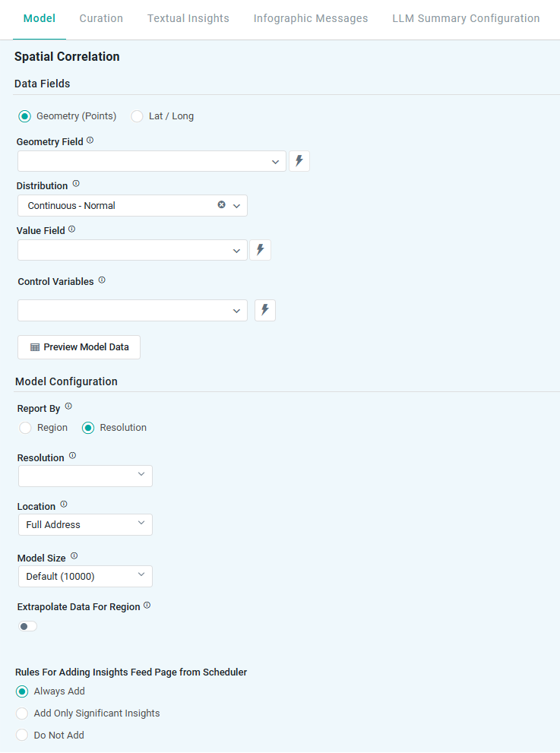Click info icon beside Extrapolate Data For Region
Screen dimensions: 560x753
click(x=147, y=606)
